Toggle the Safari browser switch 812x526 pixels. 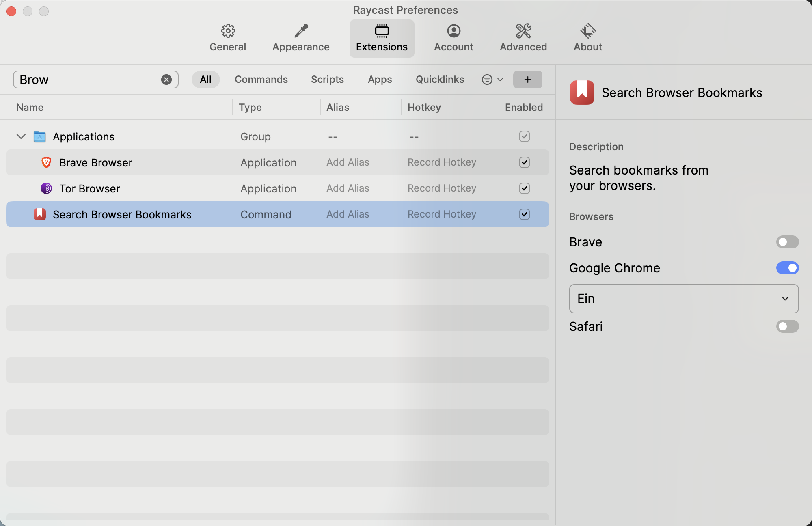787,326
